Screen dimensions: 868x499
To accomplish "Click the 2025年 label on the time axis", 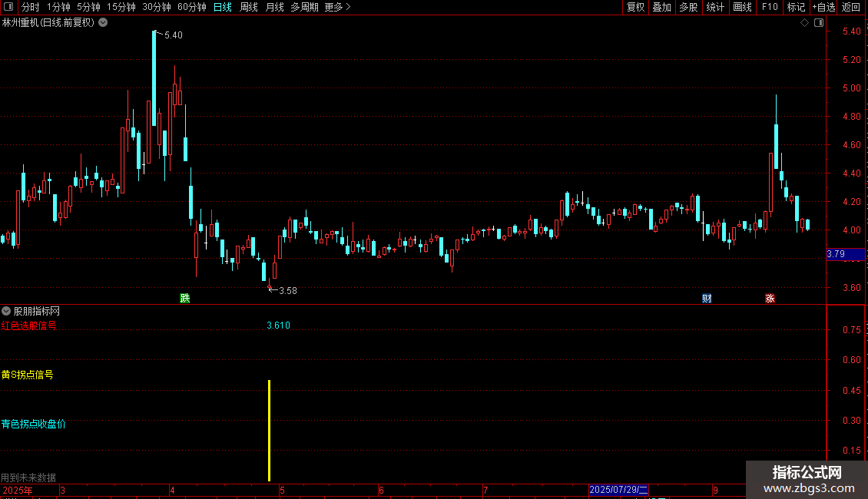I will [x=17, y=490].
